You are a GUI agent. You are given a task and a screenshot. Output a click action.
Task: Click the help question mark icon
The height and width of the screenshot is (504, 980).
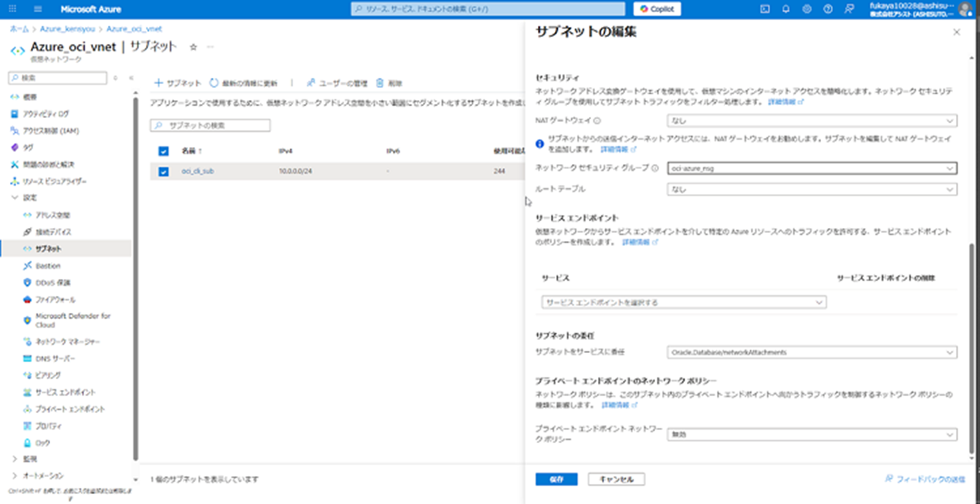(x=828, y=9)
